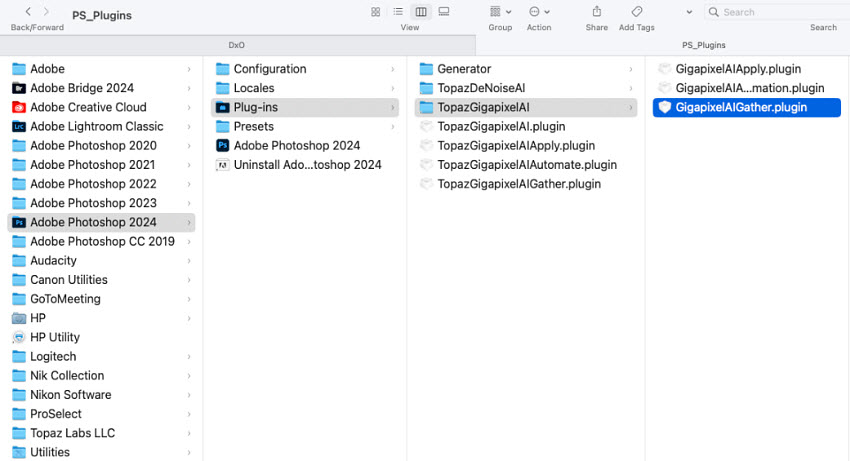Viewport: 850px width, 461px height.
Task: Click the Share icon
Action: [597, 11]
